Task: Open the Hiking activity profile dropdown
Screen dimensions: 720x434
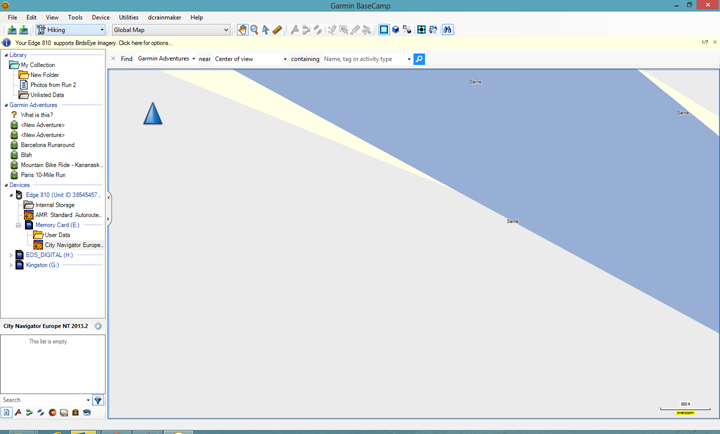Action: [x=71, y=30]
